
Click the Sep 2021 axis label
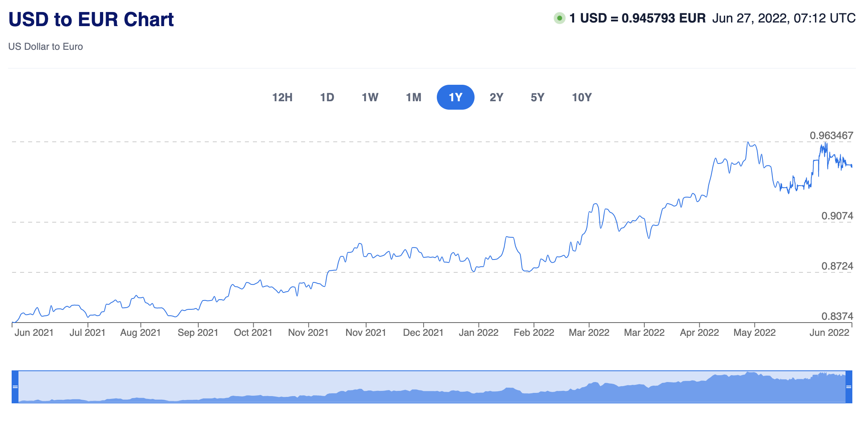[198, 333]
